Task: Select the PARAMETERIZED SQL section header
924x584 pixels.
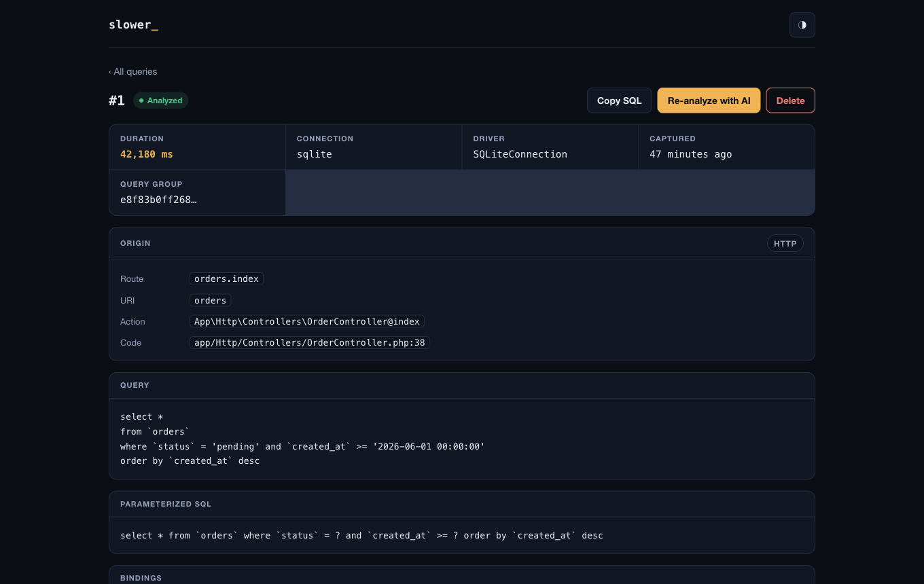Action: pyautogui.click(x=166, y=504)
